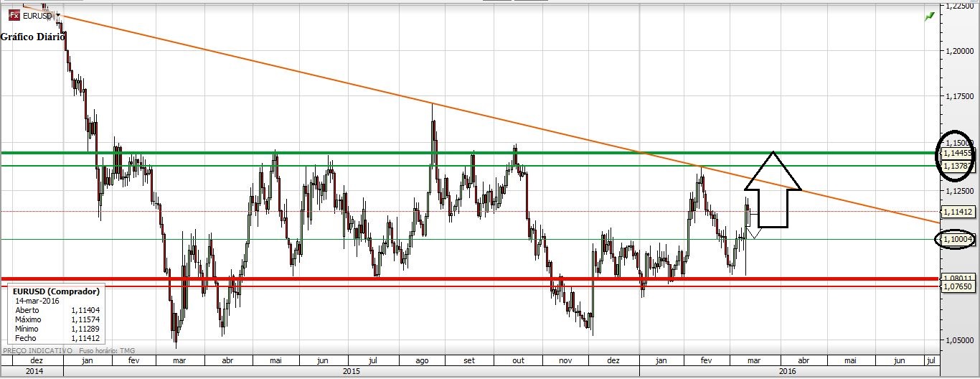
Task: Click the 1,07650 price label
Action: [x=958, y=286]
